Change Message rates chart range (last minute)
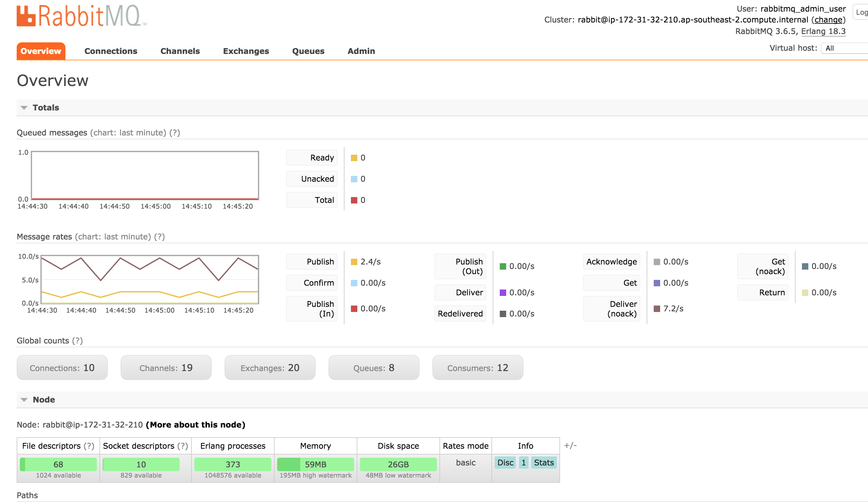This screenshot has height=502, width=868. 113,237
